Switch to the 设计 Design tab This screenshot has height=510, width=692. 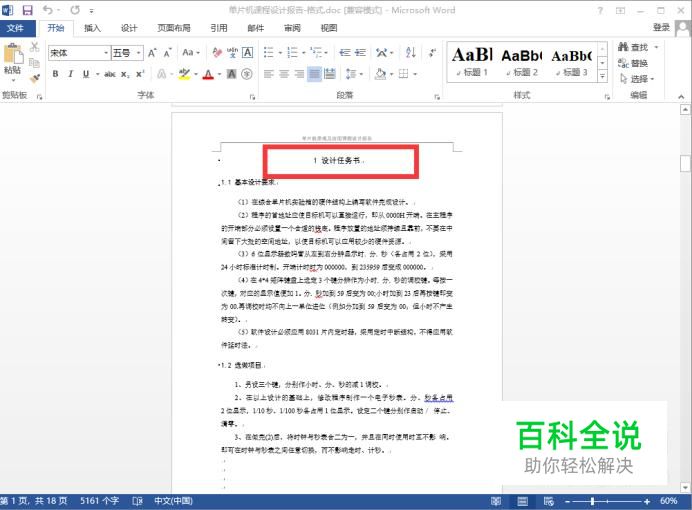click(129, 28)
